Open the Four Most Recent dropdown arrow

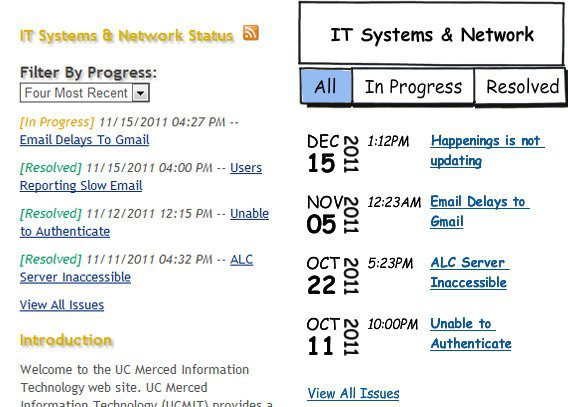pos(141,93)
